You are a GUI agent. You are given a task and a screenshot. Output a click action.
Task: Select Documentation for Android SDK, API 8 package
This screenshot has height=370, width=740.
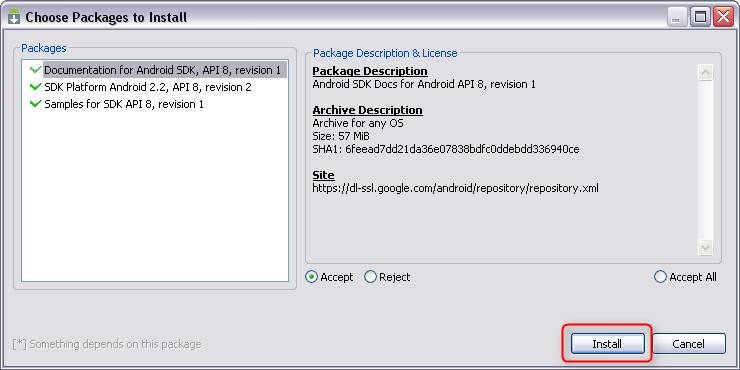click(162, 70)
